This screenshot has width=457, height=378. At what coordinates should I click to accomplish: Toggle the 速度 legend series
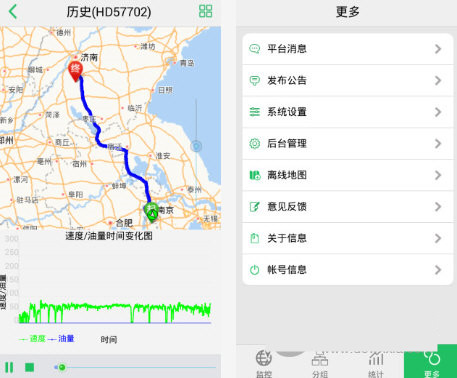pyautogui.click(x=32, y=339)
